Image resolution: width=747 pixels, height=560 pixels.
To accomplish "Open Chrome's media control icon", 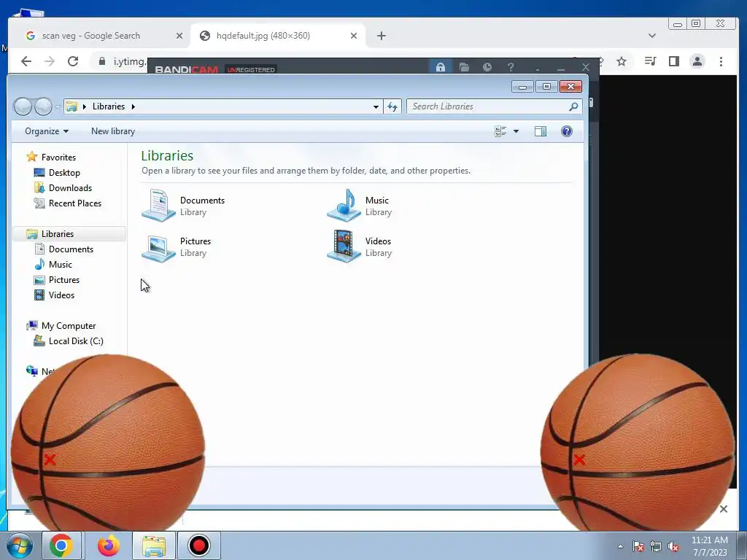I will click(650, 61).
